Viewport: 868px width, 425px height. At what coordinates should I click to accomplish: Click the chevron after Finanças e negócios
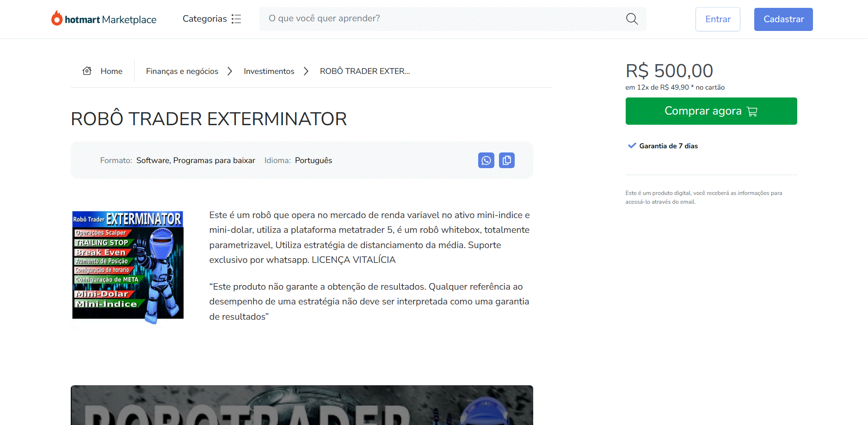click(x=230, y=71)
